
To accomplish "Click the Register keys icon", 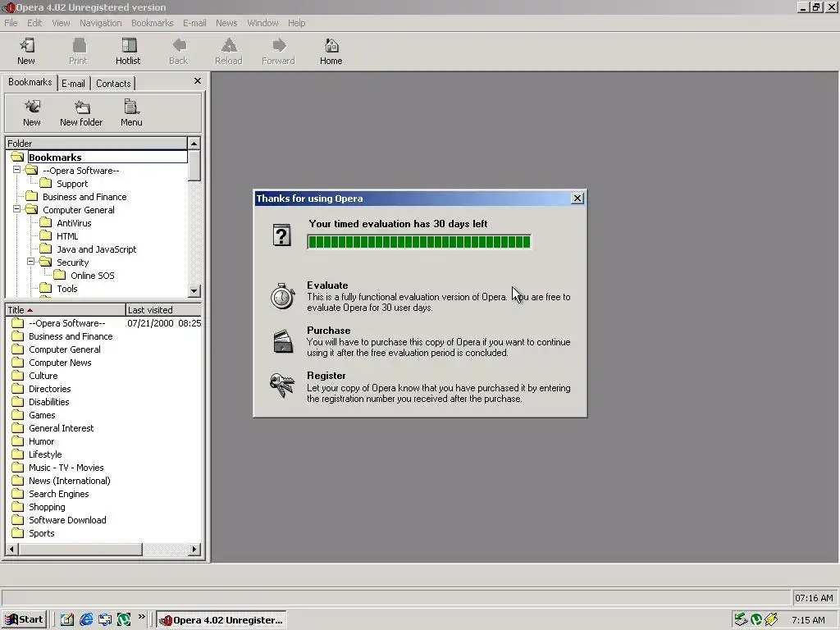I will (282, 386).
